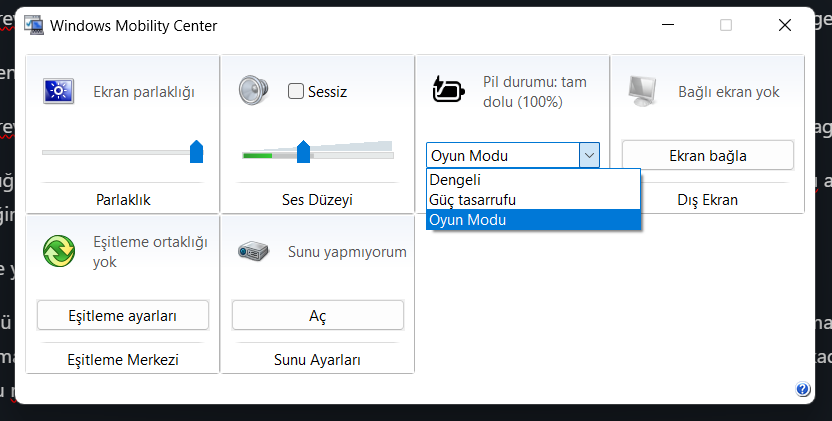
Task: Click the Eşitleme Merkezi tile caption
Action: point(123,359)
